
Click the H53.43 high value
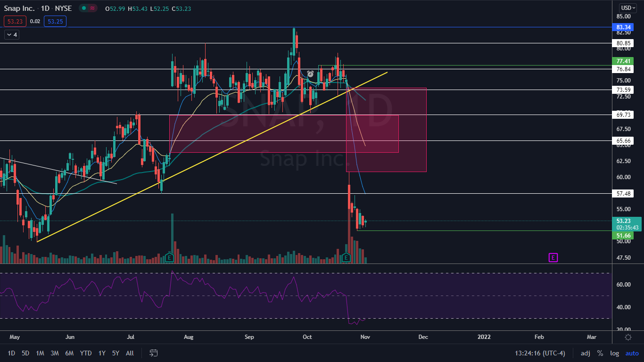(x=138, y=8)
